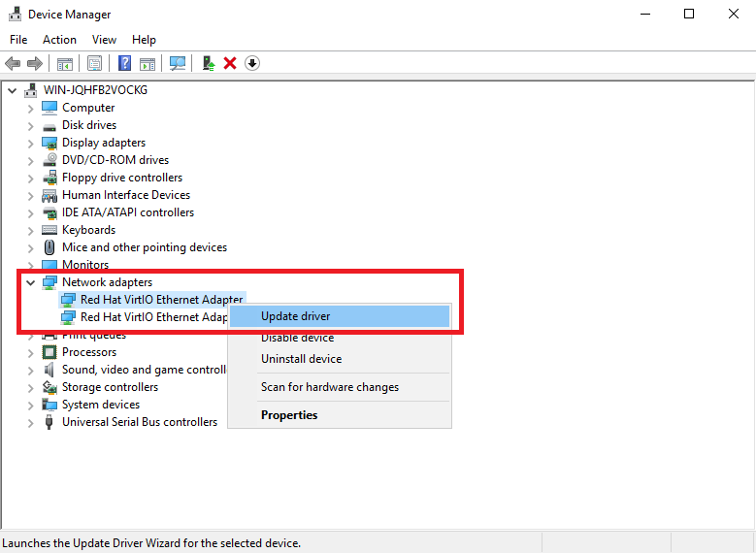
Task: Click Update device driver toolbar icon
Action: [x=209, y=63]
